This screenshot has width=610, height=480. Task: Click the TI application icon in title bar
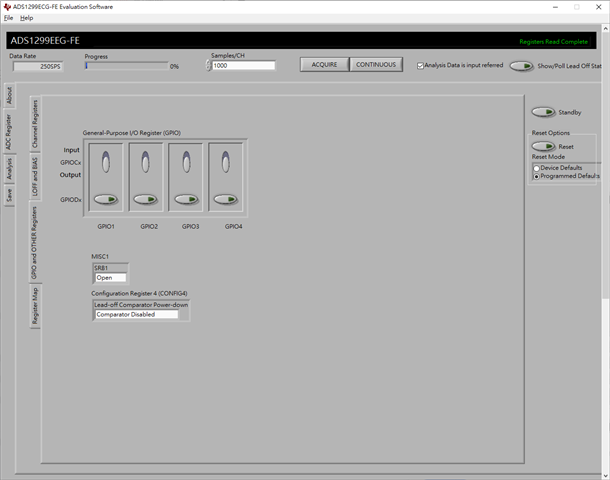point(7,7)
